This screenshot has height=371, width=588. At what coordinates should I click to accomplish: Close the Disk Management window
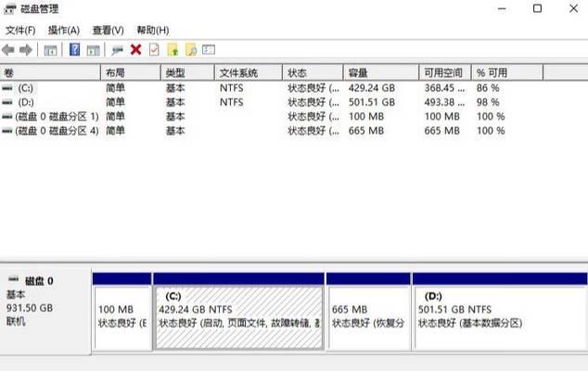coord(573,8)
